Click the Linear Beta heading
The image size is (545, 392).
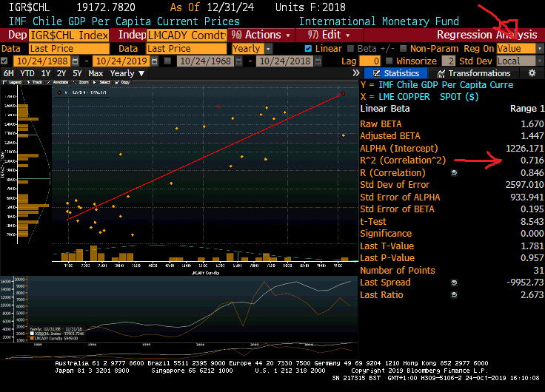pos(385,109)
